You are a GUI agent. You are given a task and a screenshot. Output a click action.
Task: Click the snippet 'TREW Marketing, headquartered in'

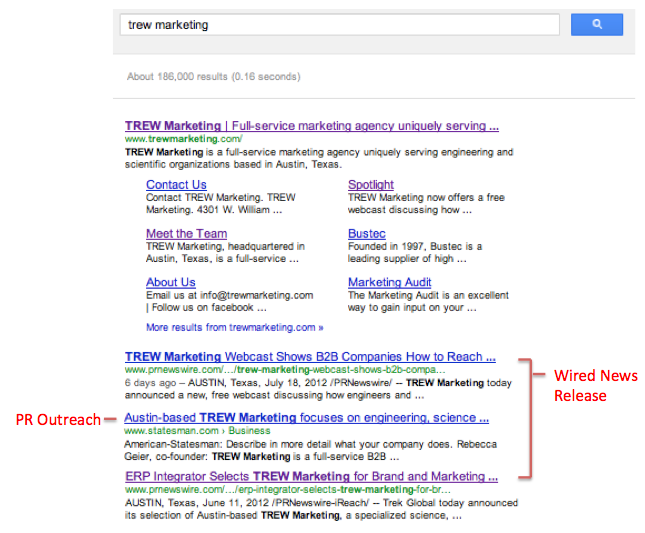[x=225, y=246]
